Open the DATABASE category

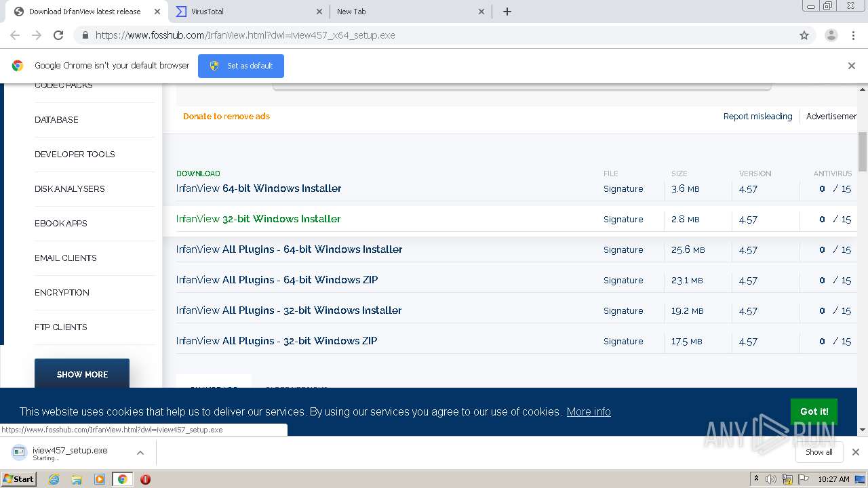(56, 119)
